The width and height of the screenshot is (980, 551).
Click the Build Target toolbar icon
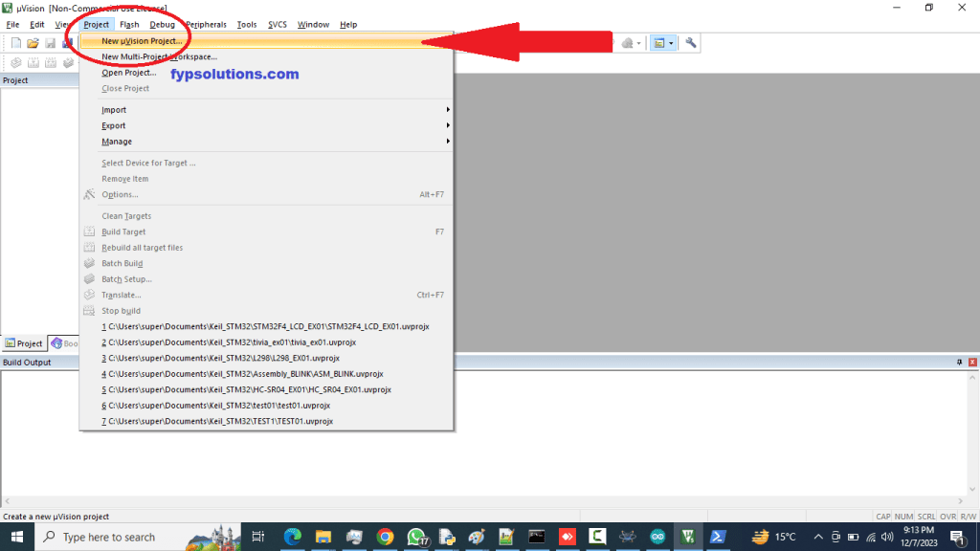click(33, 62)
